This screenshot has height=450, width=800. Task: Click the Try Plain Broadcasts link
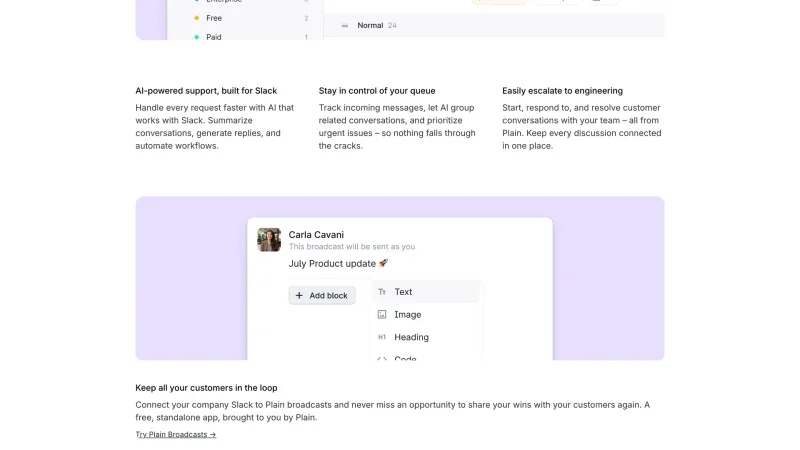[176, 434]
